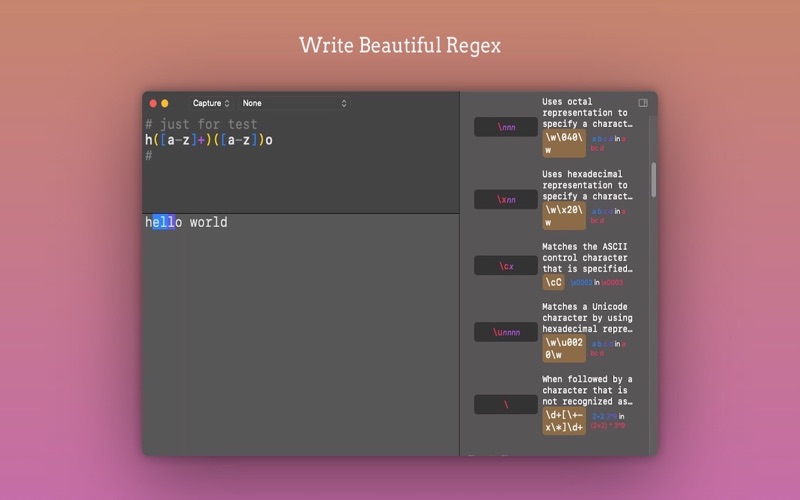Screen dimensions: 800x500
Task: Click the 'Matches the ASCII control character' description
Action: coord(587,258)
